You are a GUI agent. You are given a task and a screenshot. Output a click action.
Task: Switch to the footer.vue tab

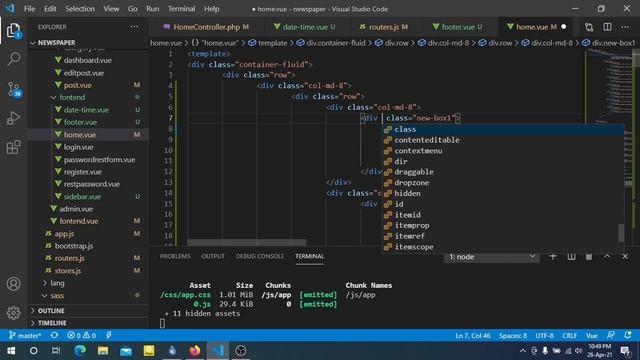point(458,27)
